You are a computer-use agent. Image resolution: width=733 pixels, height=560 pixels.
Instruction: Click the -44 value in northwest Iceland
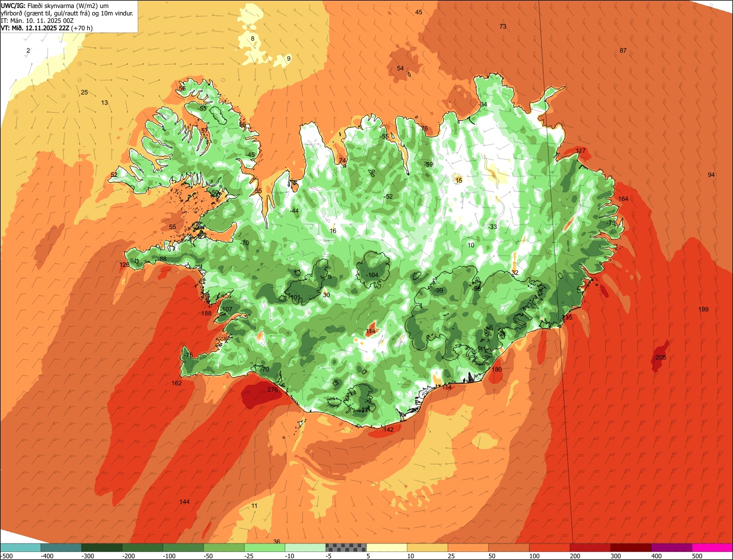pos(294,211)
